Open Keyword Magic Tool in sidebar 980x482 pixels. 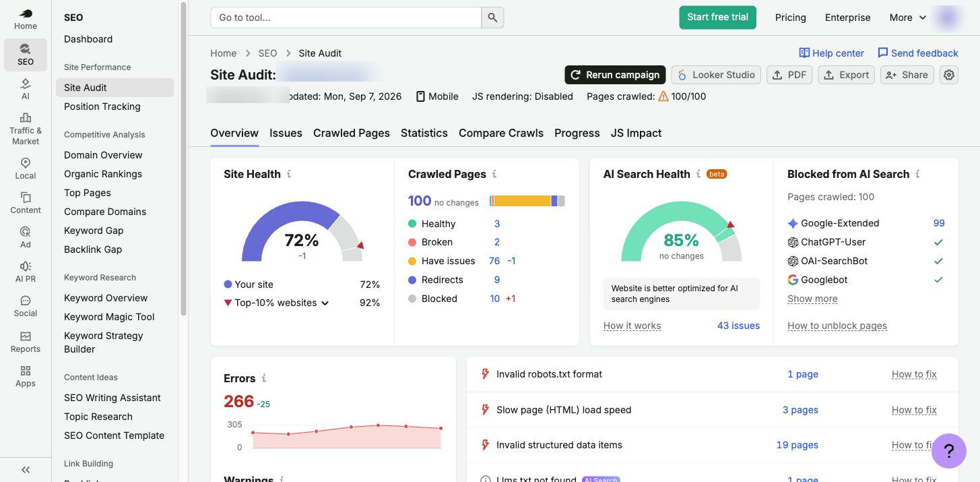point(109,317)
